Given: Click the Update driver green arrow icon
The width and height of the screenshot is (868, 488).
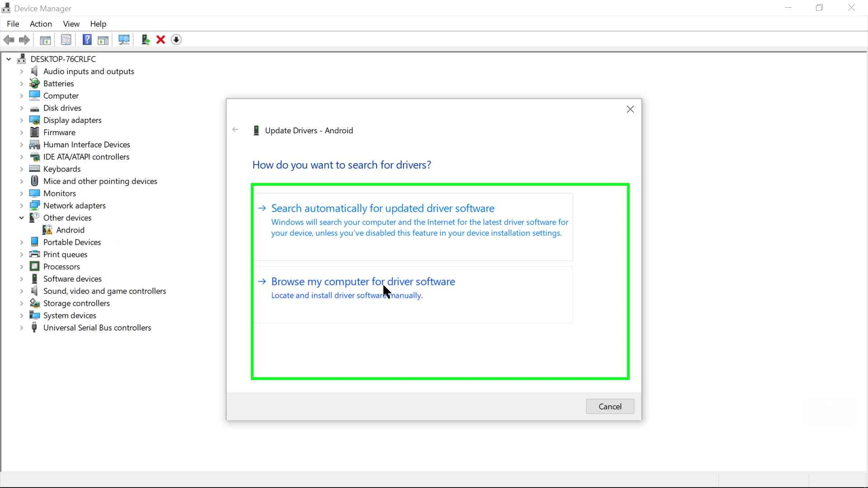Looking at the screenshot, I should [146, 40].
